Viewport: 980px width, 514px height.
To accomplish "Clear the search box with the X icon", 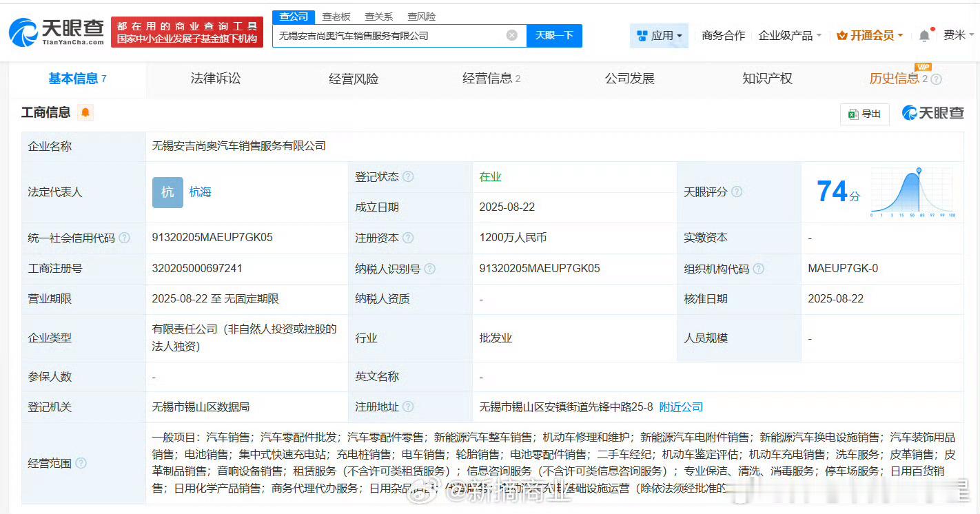I will [512, 35].
